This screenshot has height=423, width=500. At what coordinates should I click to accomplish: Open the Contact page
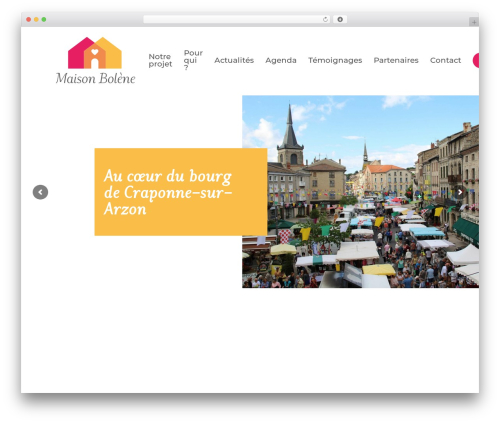click(445, 60)
